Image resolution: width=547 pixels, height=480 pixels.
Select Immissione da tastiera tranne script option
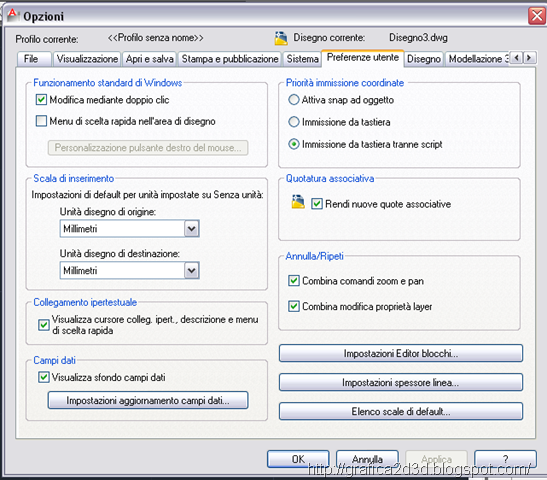294,144
